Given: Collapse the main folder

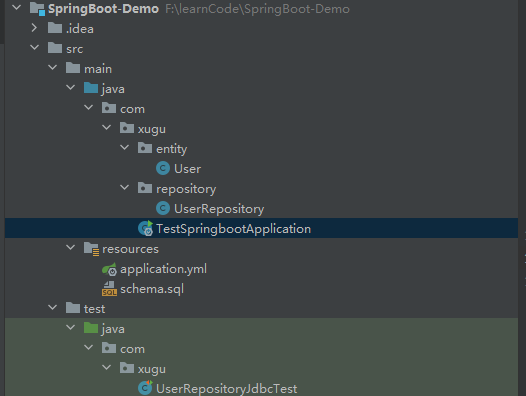Looking at the screenshot, I should tap(52, 67).
